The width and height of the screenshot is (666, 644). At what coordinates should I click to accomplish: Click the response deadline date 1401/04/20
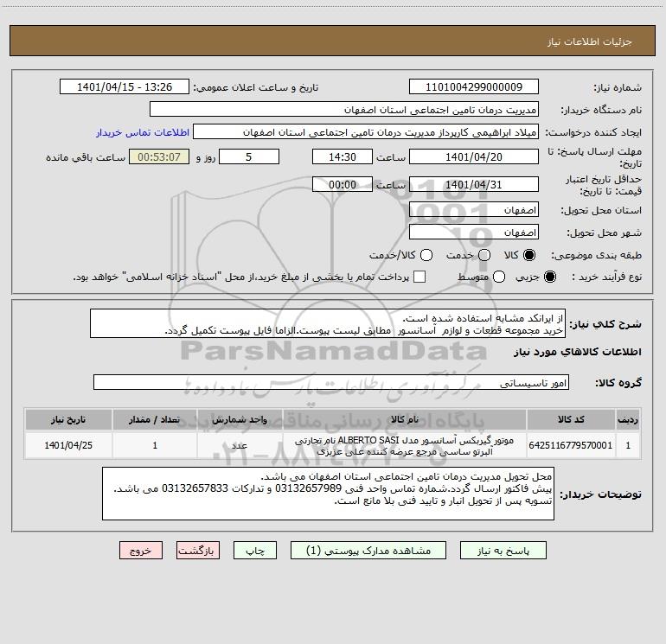click(474, 156)
